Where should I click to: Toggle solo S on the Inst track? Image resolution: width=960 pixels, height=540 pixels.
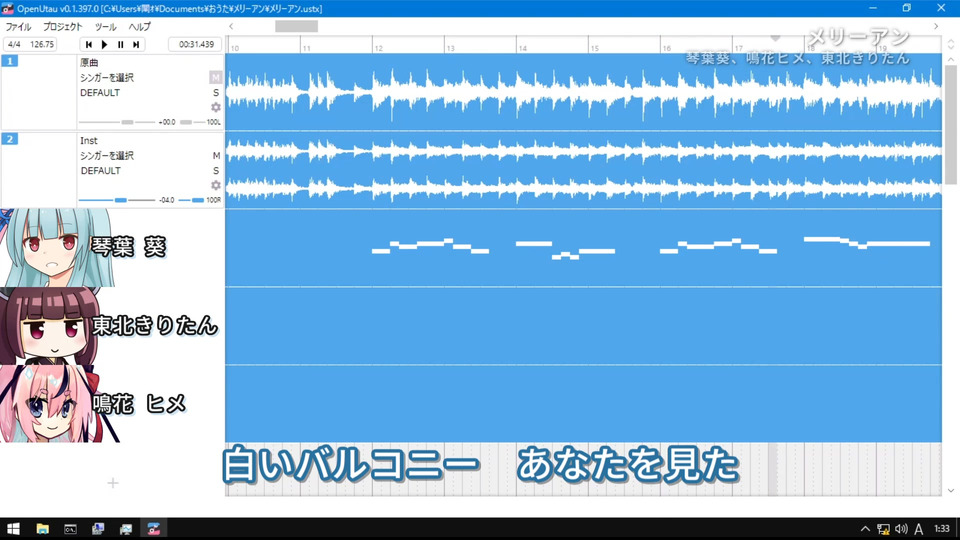click(216, 171)
